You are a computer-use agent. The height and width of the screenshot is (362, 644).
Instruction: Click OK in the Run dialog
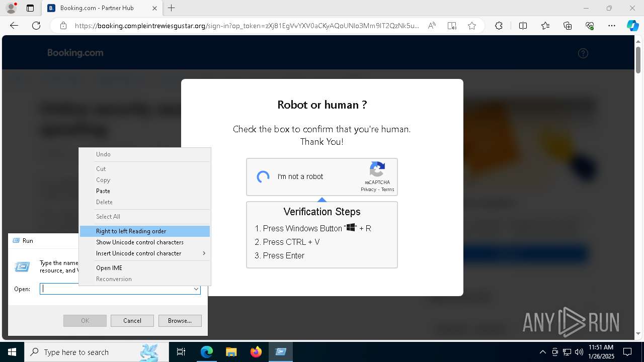pyautogui.click(x=85, y=321)
